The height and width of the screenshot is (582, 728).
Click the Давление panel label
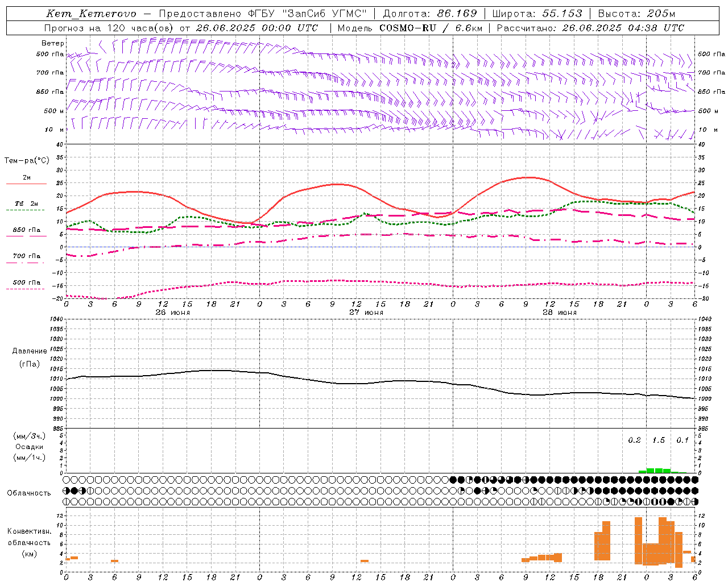29,351
